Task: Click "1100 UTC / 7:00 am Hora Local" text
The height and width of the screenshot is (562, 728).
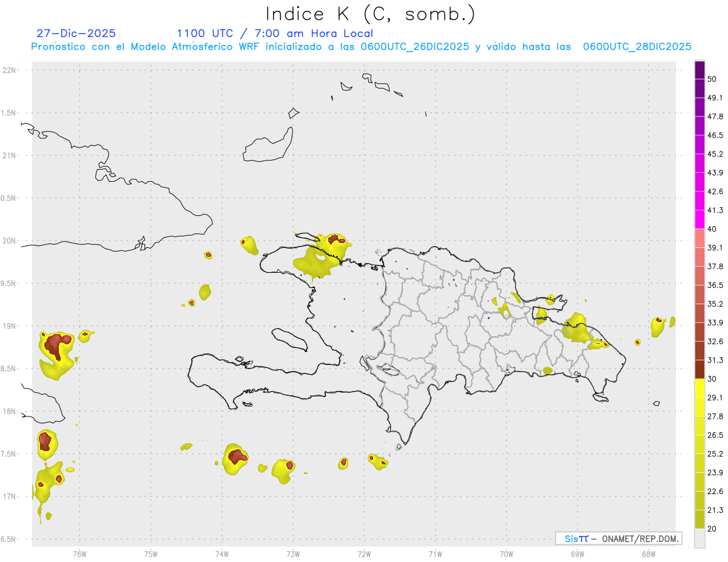Action: [275, 33]
